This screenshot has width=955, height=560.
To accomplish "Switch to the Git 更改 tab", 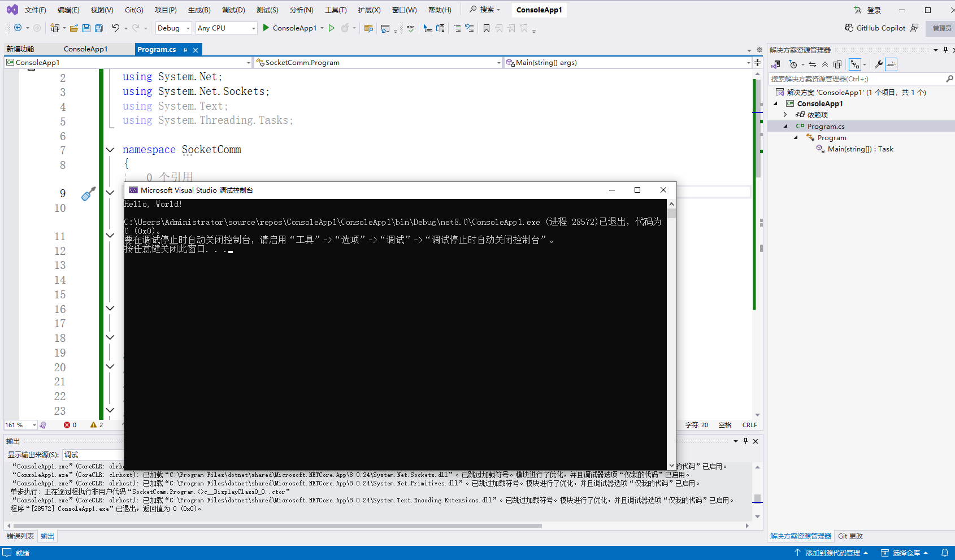I will pyautogui.click(x=850, y=536).
